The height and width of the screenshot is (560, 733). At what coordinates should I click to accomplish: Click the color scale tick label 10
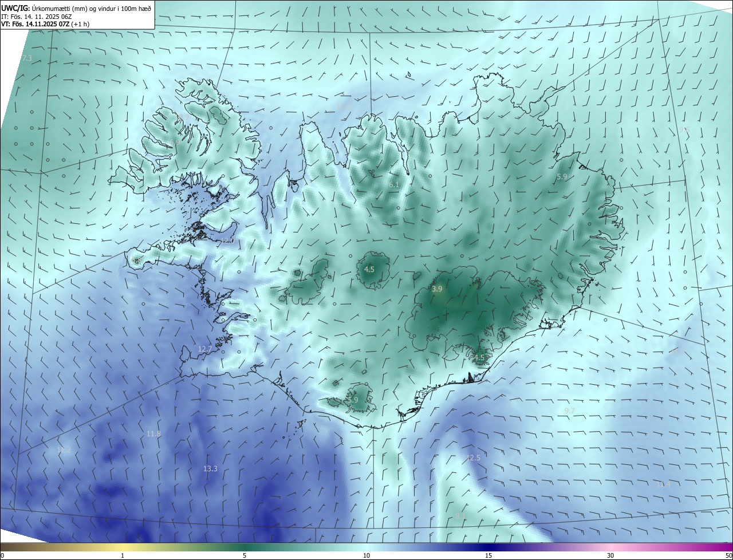366,555
